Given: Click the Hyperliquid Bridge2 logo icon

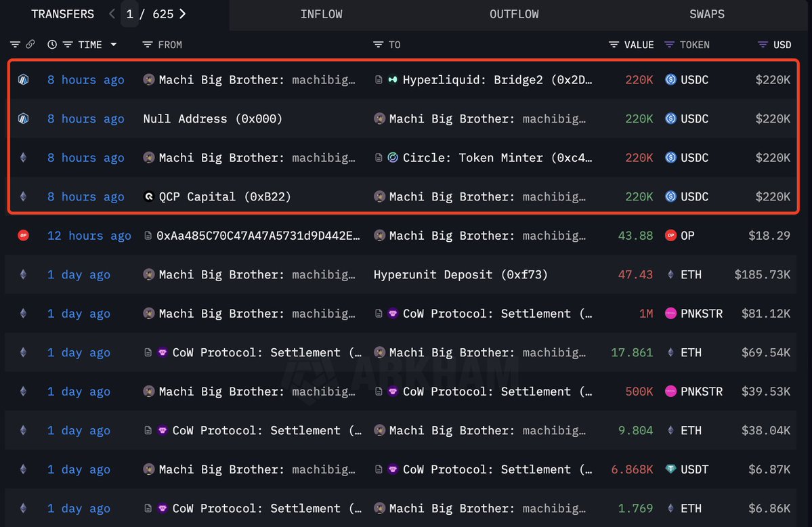Looking at the screenshot, I should [x=393, y=80].
